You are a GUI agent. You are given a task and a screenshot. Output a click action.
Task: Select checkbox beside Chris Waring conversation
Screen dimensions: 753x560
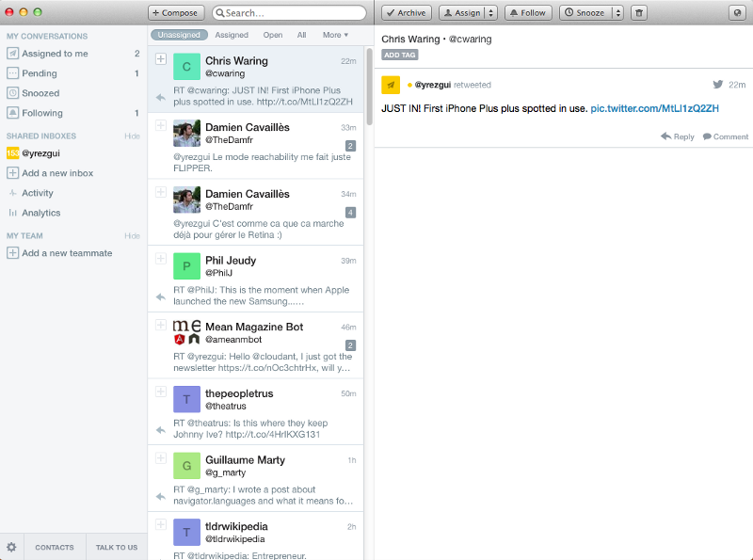(x=161, y=59)
